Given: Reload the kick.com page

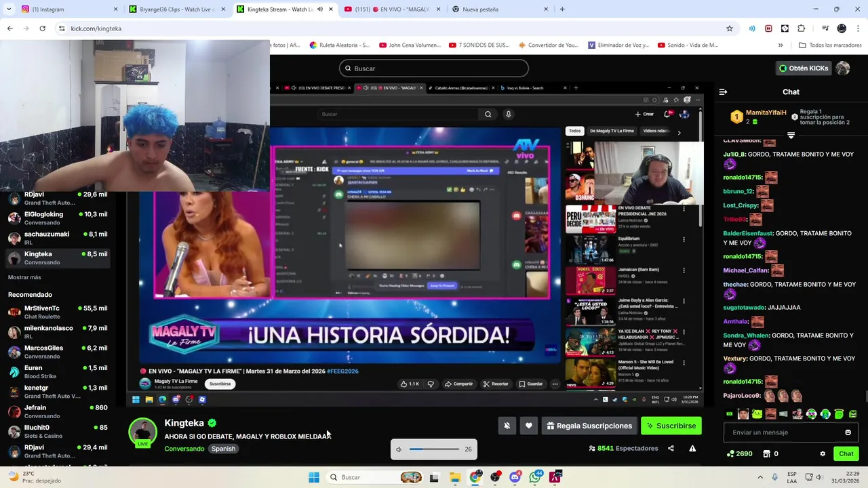Looking at the screenshot, I should pos(42,28).
